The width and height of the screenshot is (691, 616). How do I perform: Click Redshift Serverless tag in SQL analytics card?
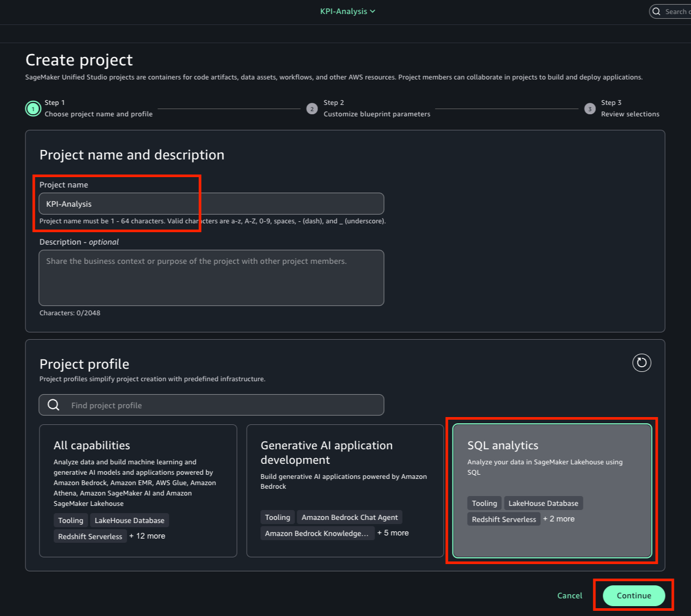pyautogui.click(x=504, y=519)
